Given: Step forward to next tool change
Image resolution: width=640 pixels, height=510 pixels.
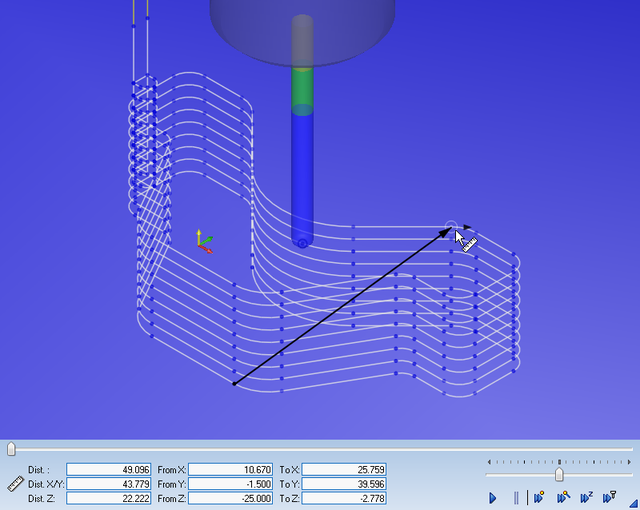Looking at the screenshot, I should click(609, 498).
